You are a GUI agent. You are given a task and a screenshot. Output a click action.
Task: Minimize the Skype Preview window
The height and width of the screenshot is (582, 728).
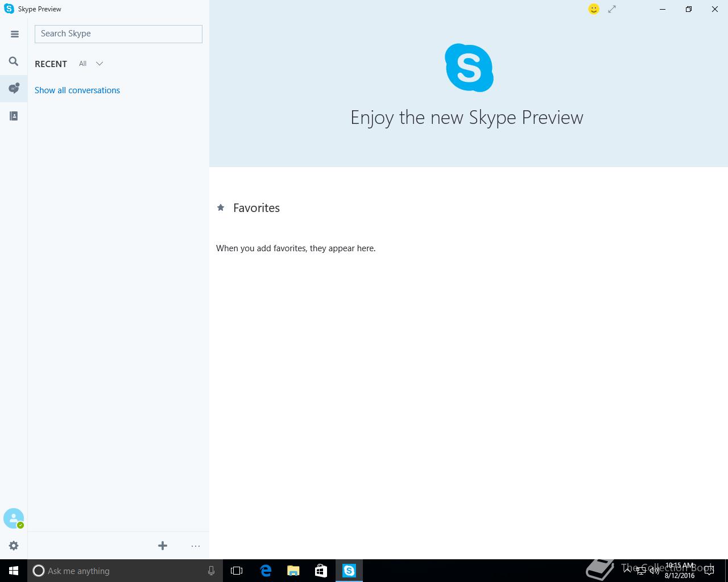pyautogui.click(x=663, y=9)
